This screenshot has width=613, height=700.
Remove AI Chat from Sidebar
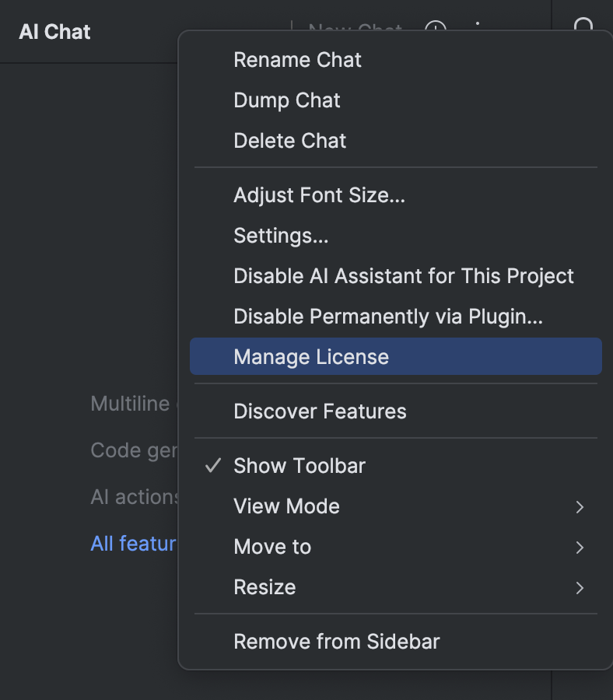336,642
